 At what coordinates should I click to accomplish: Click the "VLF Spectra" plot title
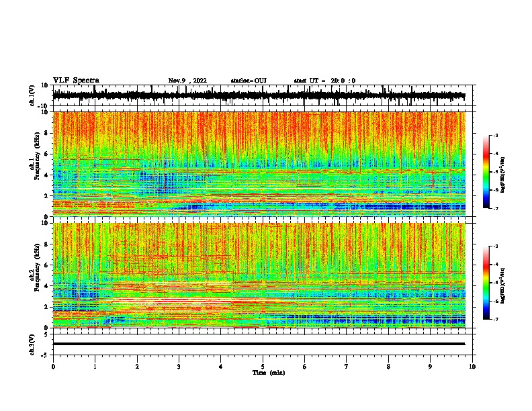click(x=76, y=80)
